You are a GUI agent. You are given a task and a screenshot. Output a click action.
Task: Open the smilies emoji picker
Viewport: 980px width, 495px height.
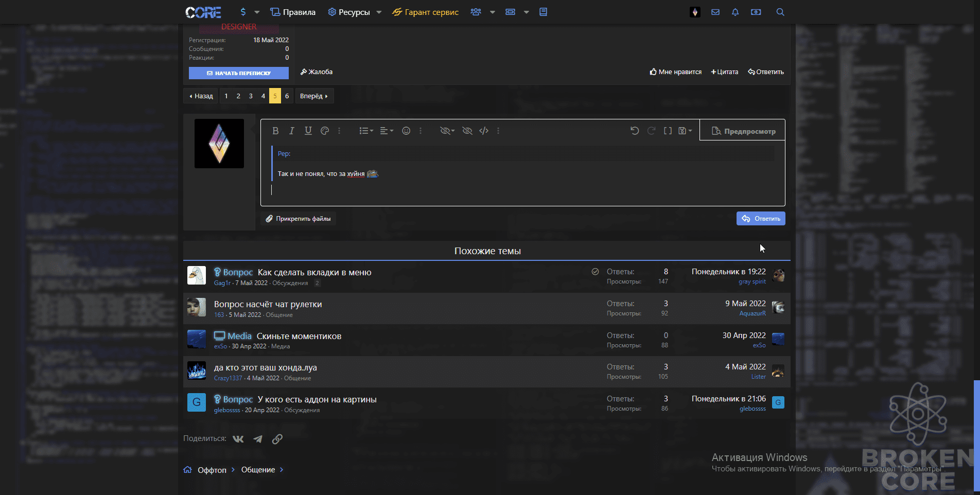pos(406,131)
